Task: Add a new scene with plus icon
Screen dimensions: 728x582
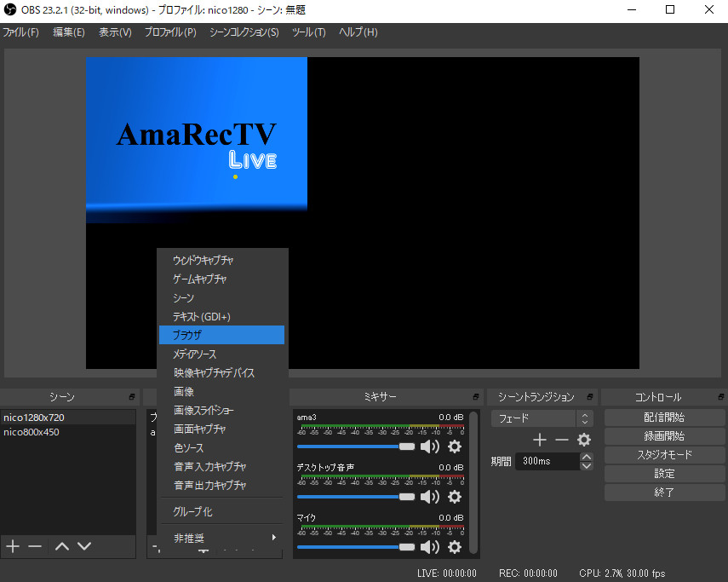Action: point(13,546)
